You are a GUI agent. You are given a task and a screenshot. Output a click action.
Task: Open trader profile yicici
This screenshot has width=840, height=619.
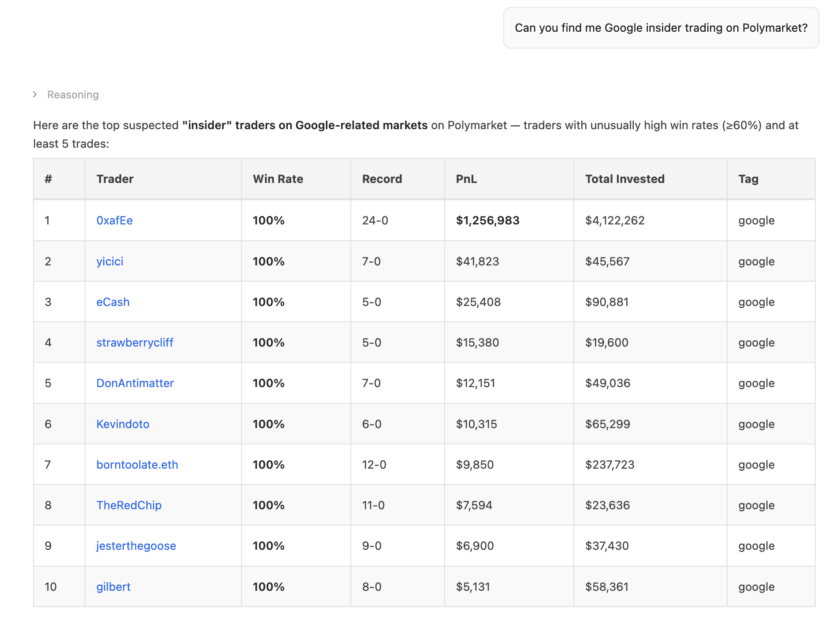109,261
